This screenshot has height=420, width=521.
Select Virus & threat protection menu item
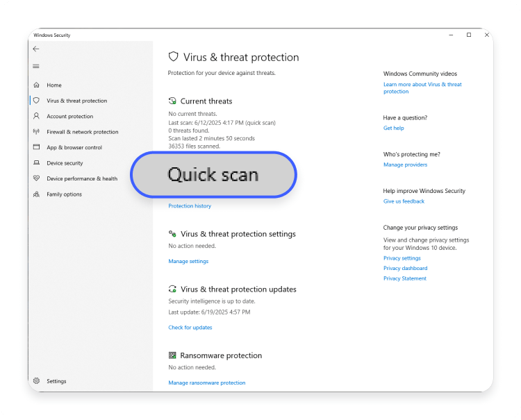click(x=76, y=101)
